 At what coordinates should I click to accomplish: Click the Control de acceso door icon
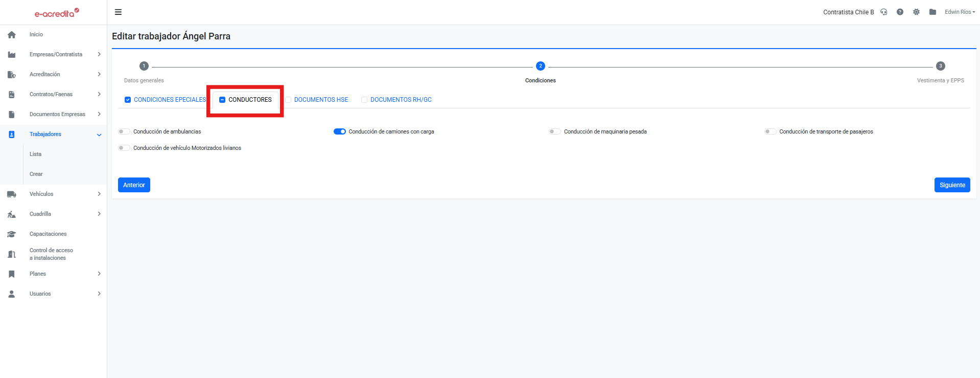point(12,254)
